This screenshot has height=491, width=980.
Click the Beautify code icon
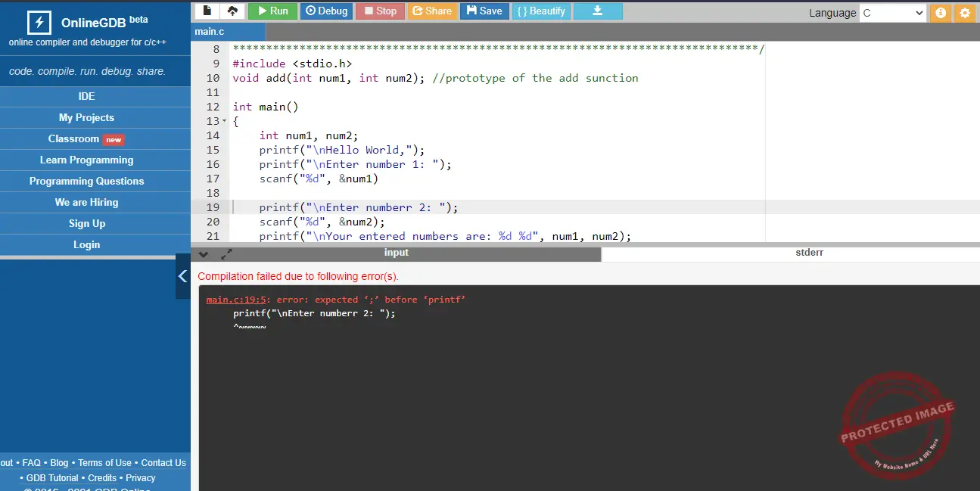click(541, 11)
